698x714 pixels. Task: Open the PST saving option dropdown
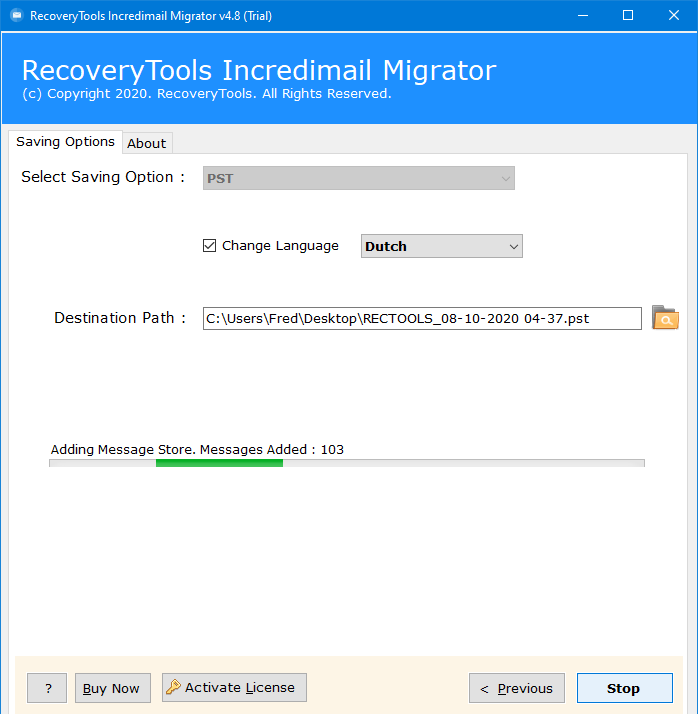click(x=359, y=178)
